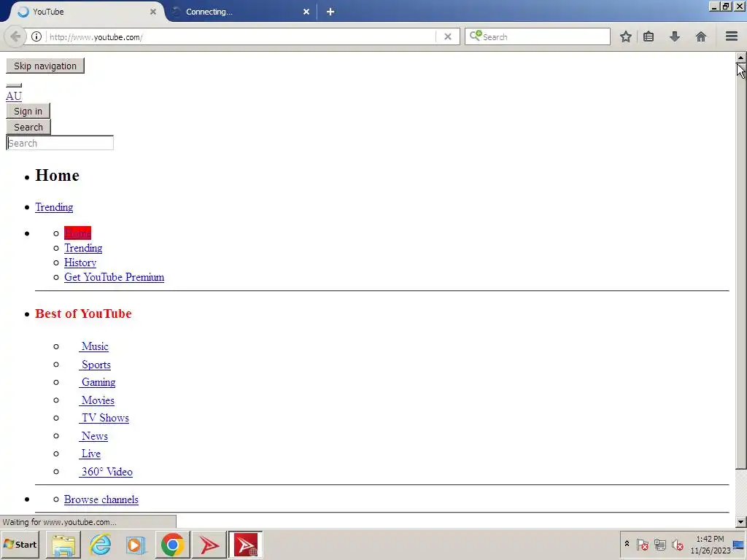Click the Home heading text
The image size is (747, 560).
(57, 176)
